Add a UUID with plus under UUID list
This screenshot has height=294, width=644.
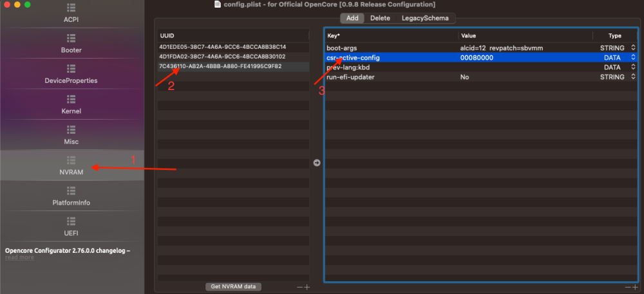click(307, 288)
